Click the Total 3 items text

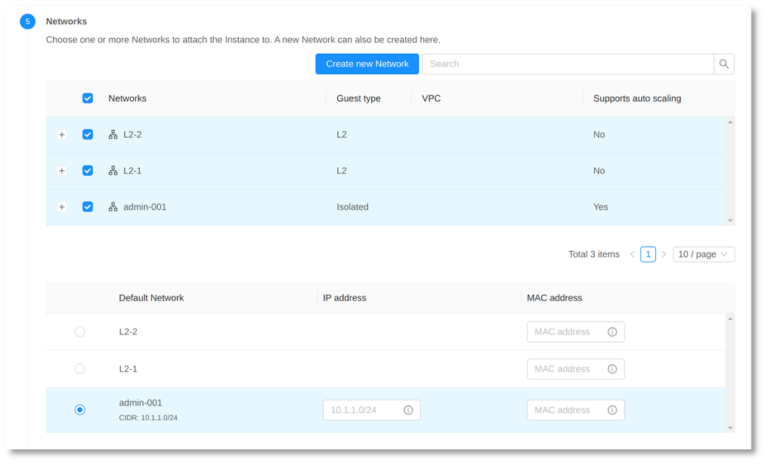click(x=594, y=254)
